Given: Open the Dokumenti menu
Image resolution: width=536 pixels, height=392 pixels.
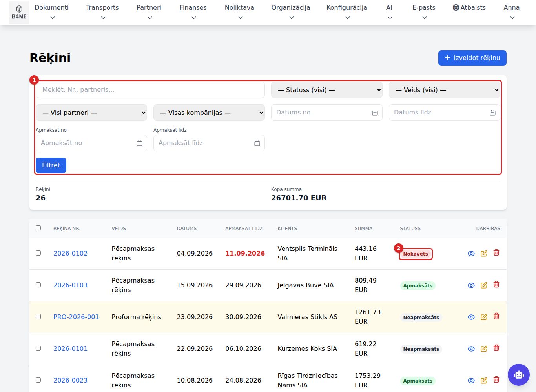Looking at the screenshot, I should coord(52,13).
